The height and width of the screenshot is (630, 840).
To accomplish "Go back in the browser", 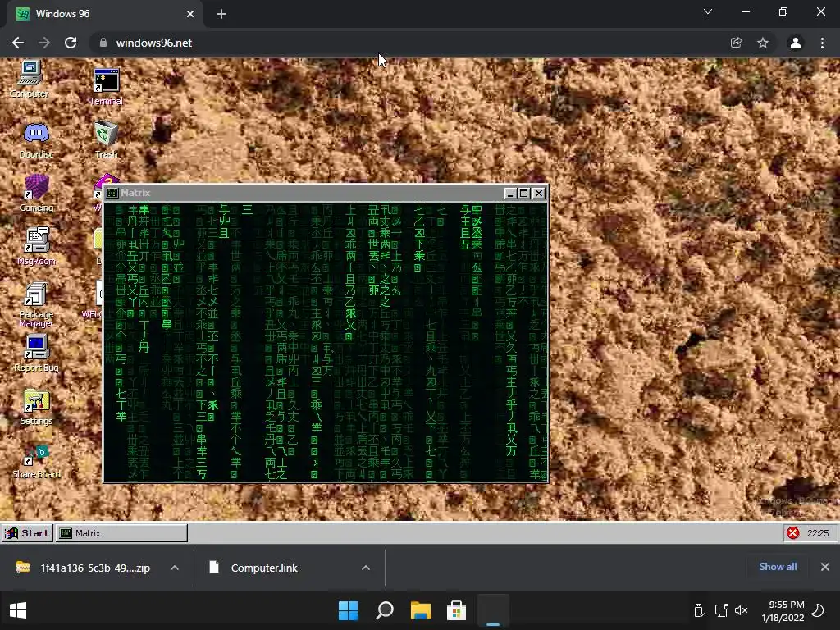I will [x=18, y=43].
